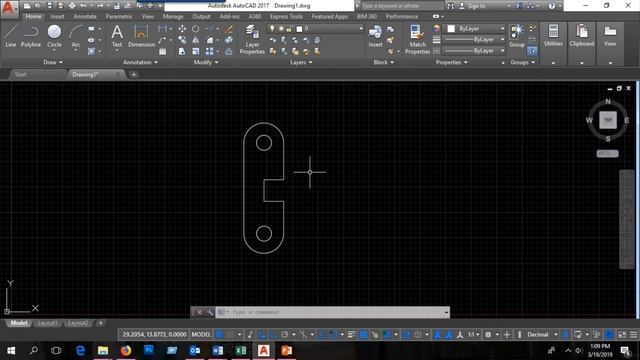Open the layer name dropdown showing 0
Viewport: 640px width, 360px height.
click(361, 29)
